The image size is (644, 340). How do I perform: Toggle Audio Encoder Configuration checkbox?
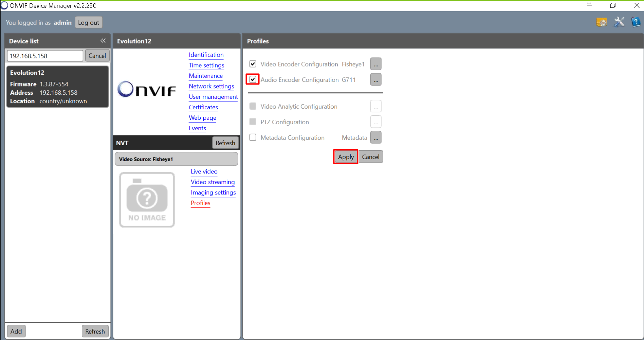coord(253,79)
